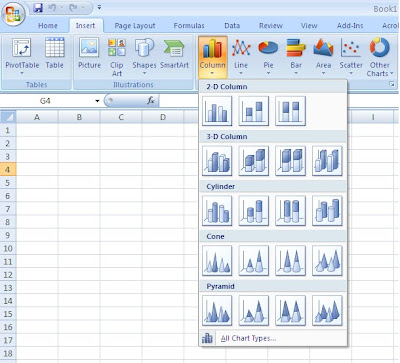Select column A header
Viewport: 400px width, 363px height.
[37, 117]
